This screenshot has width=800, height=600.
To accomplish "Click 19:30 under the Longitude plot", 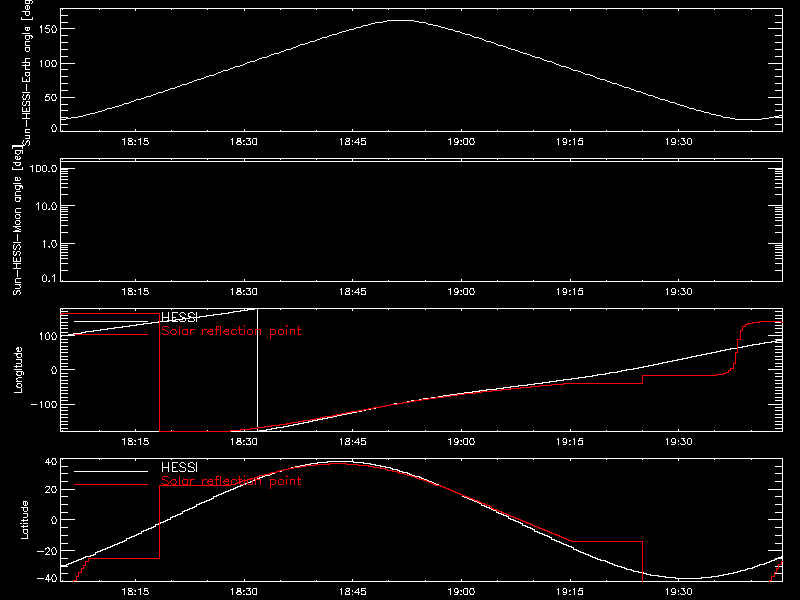I will tap(679, 442).
